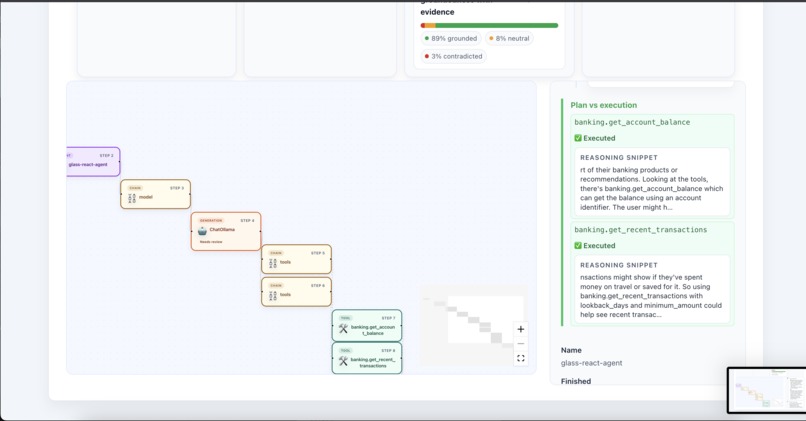Zoom in on the graph with the plus button
The width and height of the screenshot is (806, 421).
click(x=521, y=329)
